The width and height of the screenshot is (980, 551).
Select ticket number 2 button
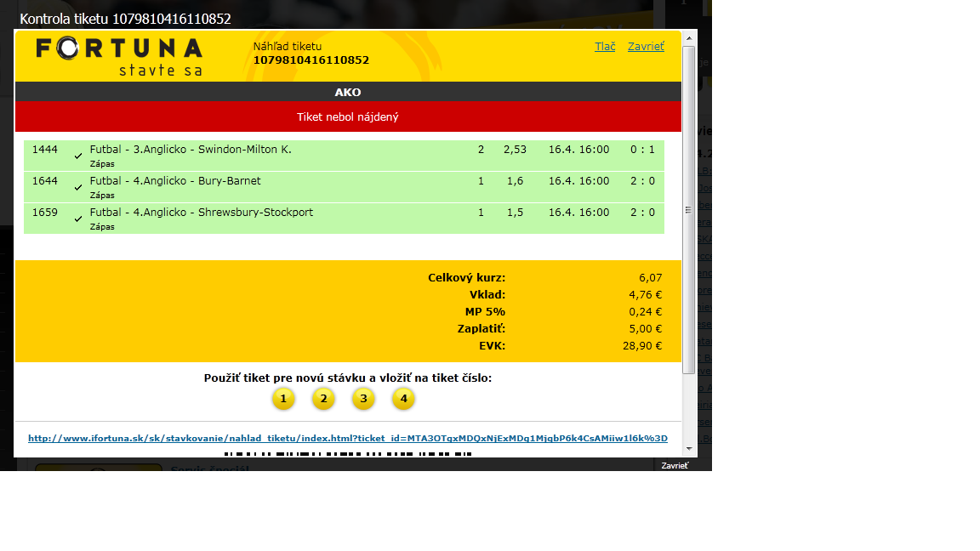(x=323, y=399)
